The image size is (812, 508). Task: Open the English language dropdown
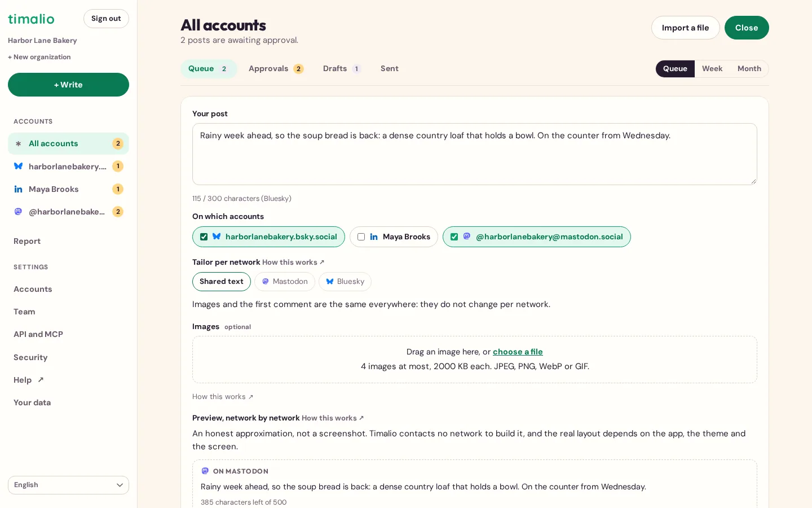pyautogui.click(x=68, y=485)
